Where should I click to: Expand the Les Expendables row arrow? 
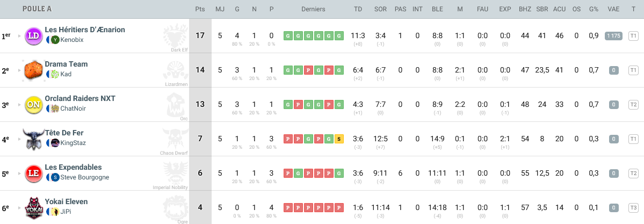tap(19, 174)
